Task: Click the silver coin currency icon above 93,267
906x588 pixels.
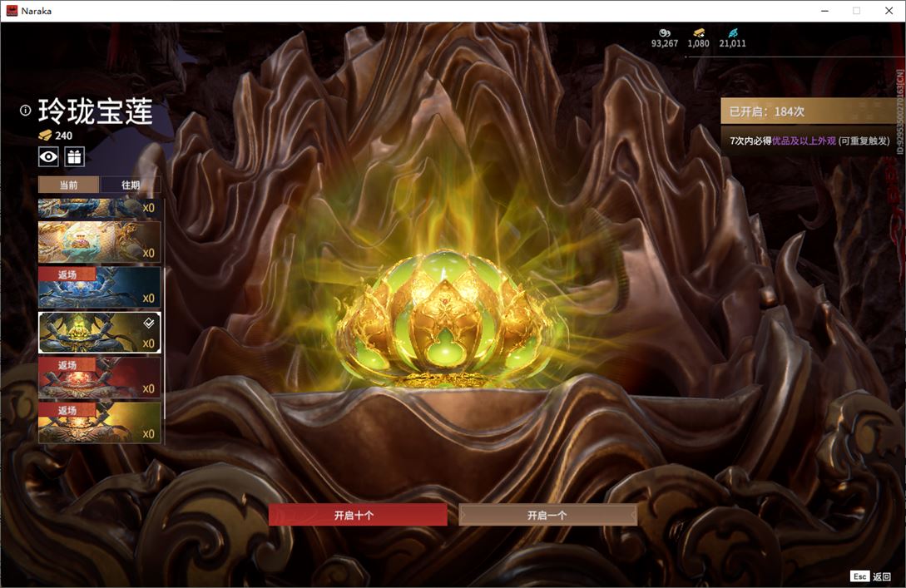Action: pyautogui.click(x=665, y=33)
